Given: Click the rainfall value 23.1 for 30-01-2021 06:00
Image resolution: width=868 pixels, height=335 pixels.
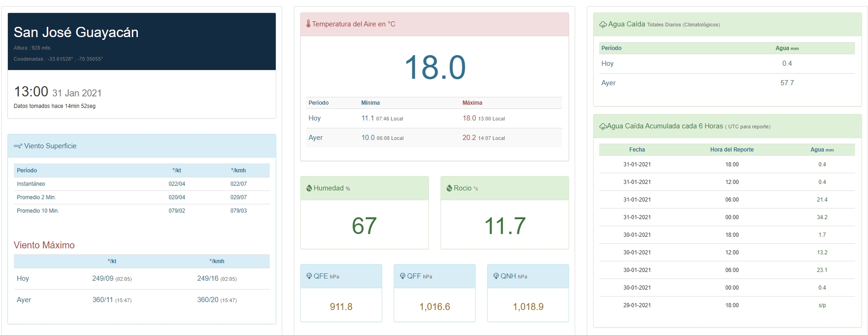Looking at the screenshot, I should pyautogui.click(x=822, y=270).
